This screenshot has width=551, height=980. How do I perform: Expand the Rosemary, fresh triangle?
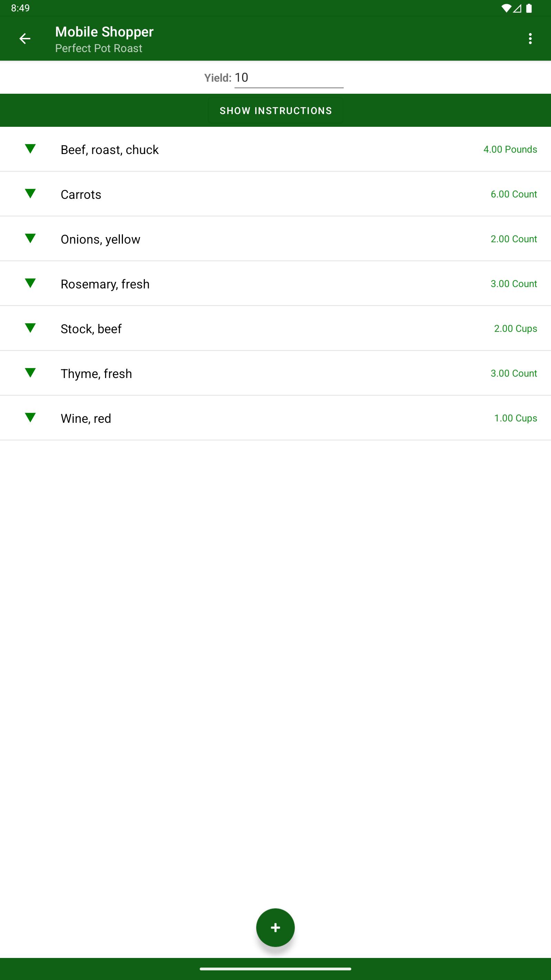click(30, 283)
